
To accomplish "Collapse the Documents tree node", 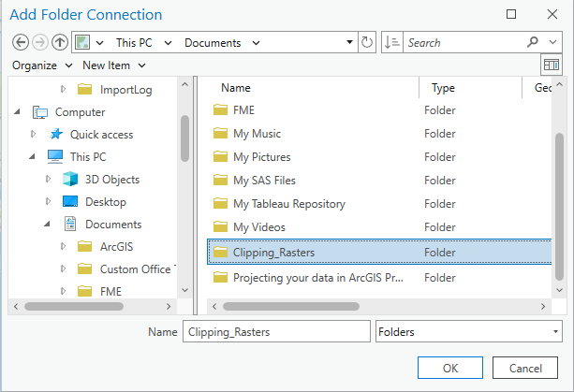I will [47, 224].
